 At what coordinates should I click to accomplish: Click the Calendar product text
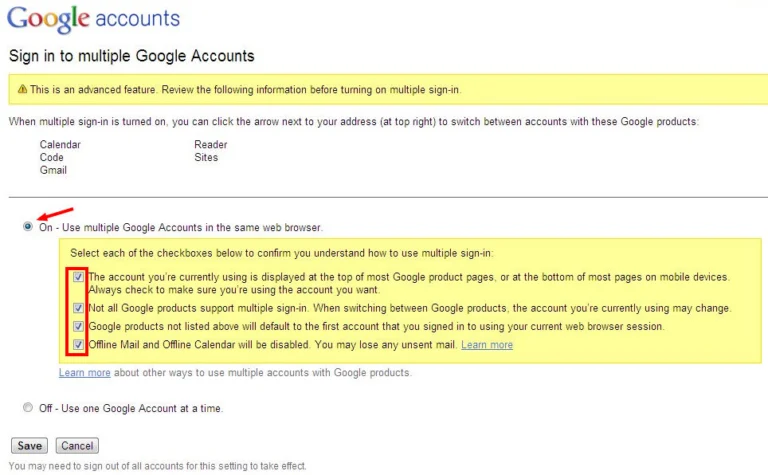[60, 144]
